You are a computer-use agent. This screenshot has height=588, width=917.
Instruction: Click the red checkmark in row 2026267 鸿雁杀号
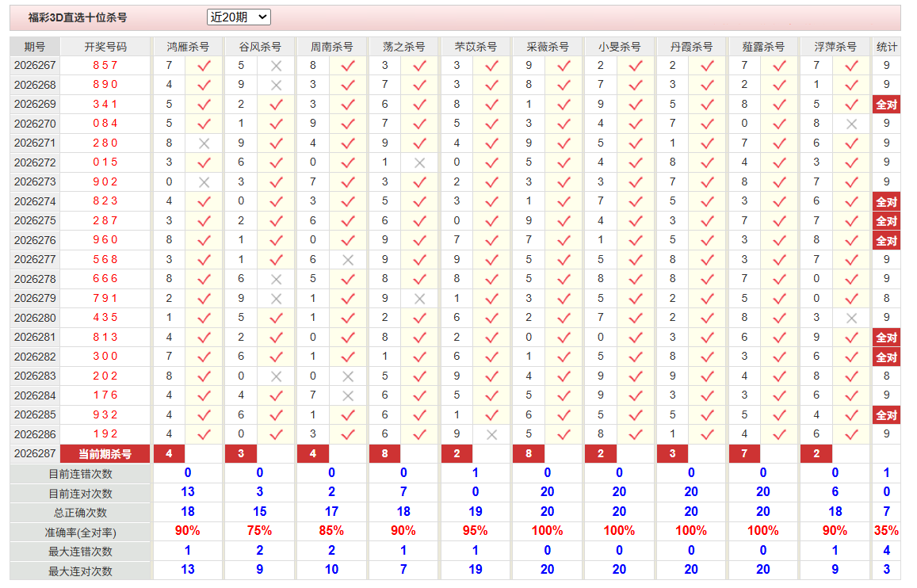204,66
